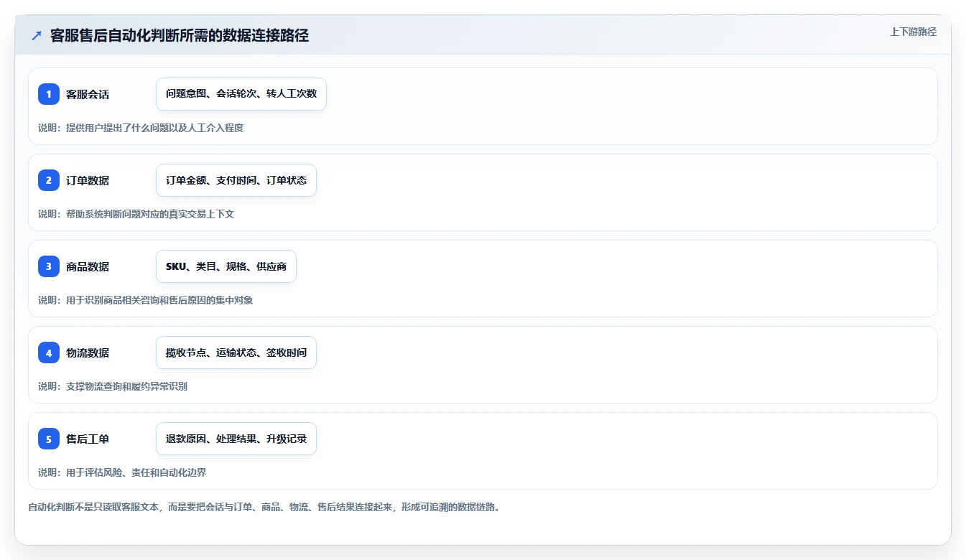
Task: Click the number 3 badge for 商品数据
Action: tap(49, 266)
